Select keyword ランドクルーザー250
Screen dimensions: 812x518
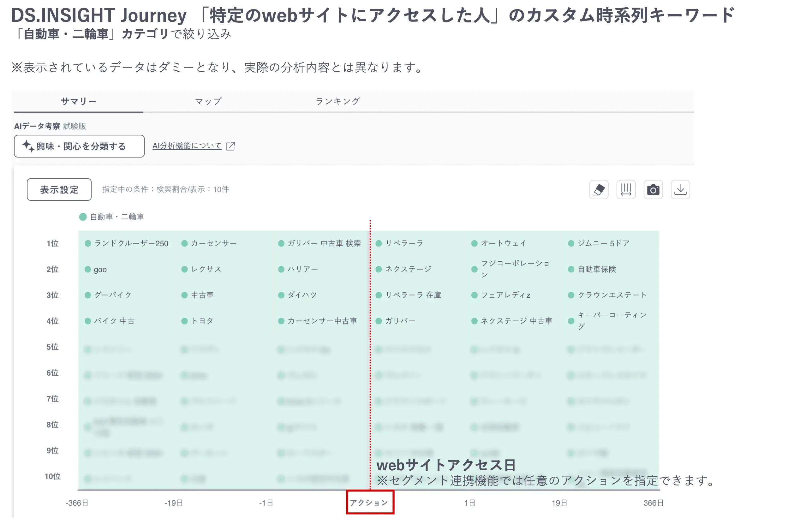pyautogui.click(x=131, y=243)
